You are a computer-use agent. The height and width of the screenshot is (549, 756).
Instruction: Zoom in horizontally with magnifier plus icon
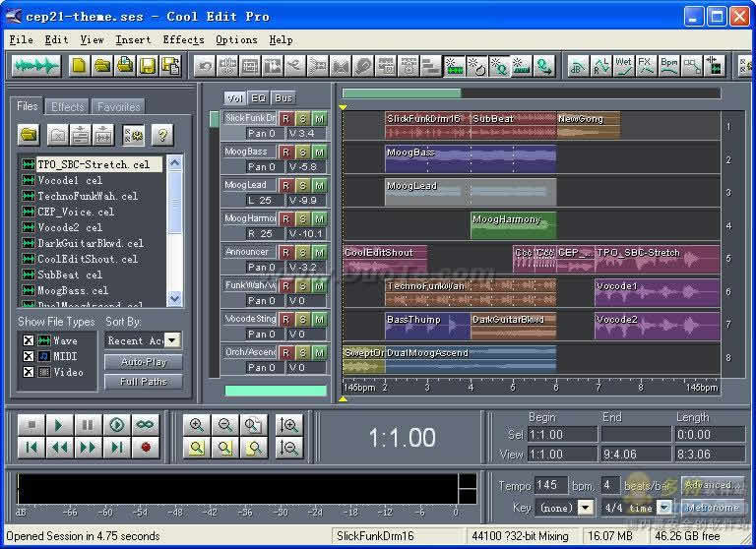click(196, 425)
